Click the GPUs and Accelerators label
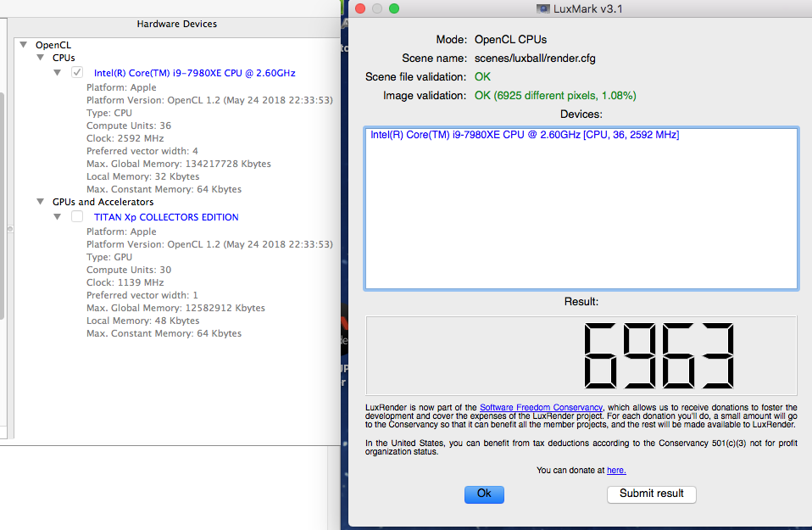 (103, 202)
